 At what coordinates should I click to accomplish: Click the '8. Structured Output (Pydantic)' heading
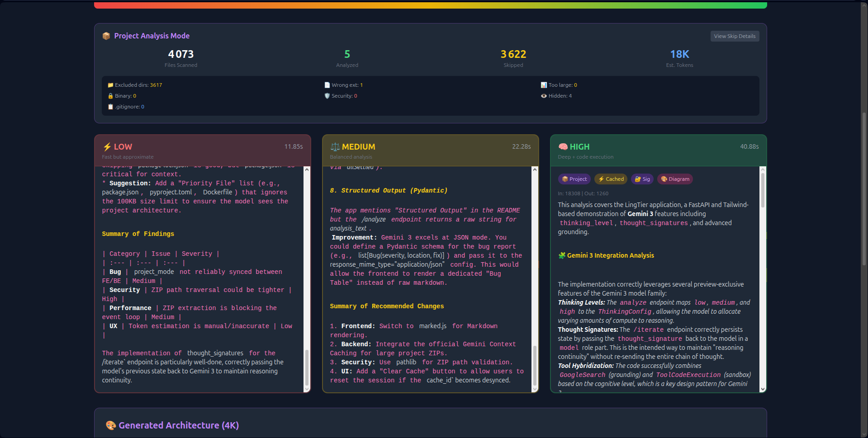389,190
